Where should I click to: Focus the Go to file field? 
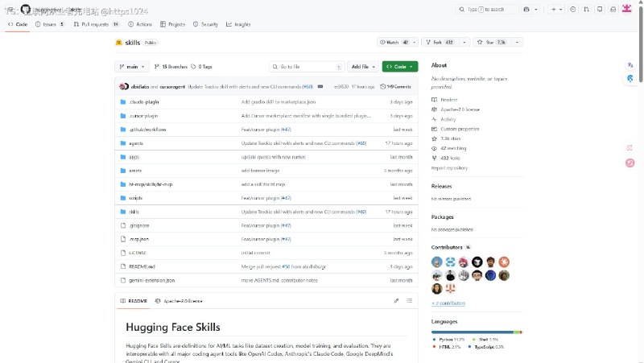coord(307,67)
